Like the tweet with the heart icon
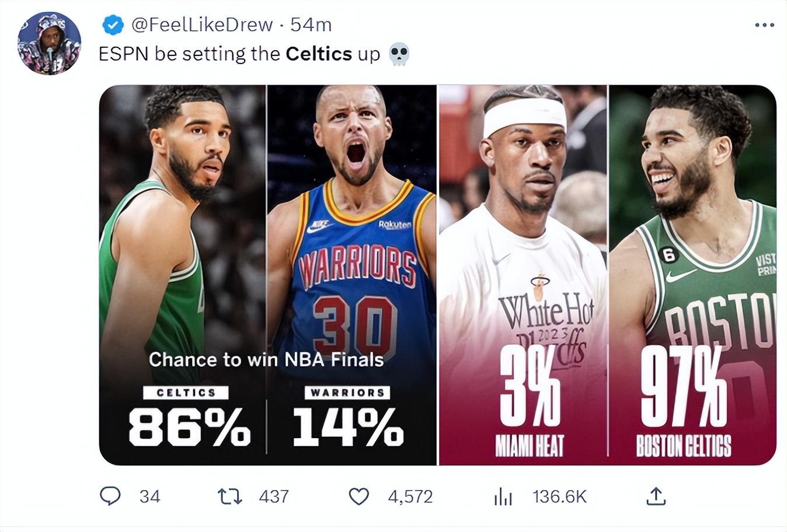Screen dimensions: 787x532 pyautogui.click(x=358, y=496)
